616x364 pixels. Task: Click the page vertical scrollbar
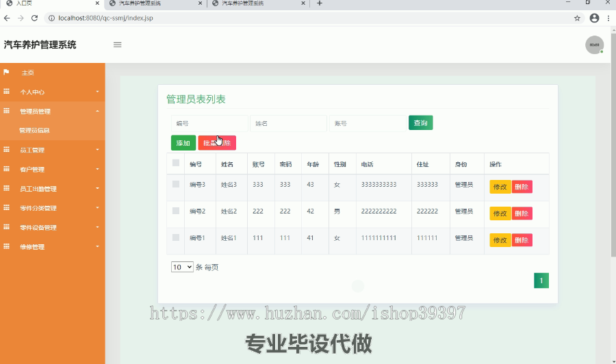613,145
